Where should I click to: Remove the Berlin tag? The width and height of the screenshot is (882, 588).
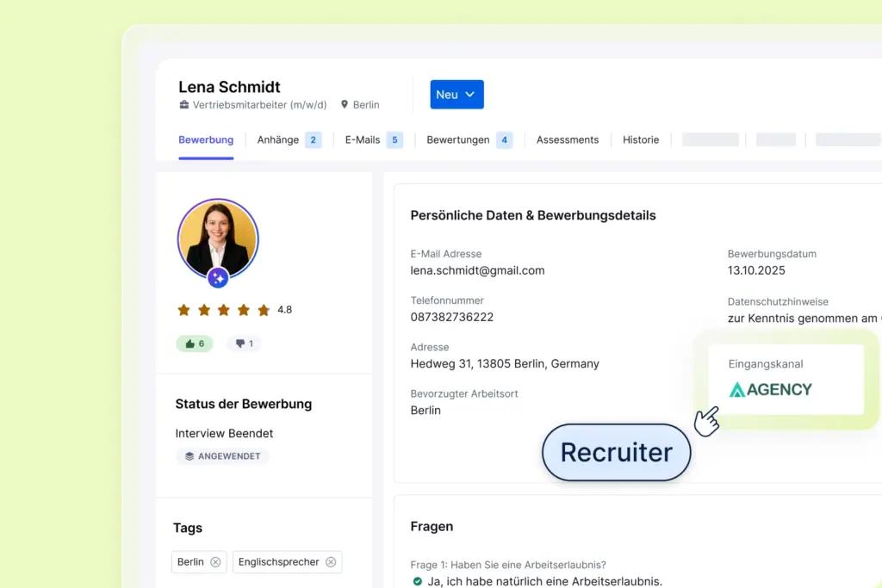click(215, 561)
